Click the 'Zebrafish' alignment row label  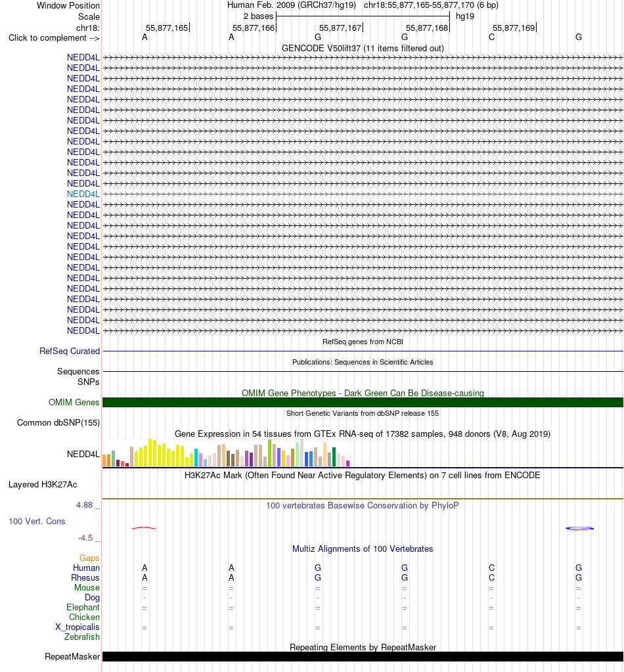82,637
